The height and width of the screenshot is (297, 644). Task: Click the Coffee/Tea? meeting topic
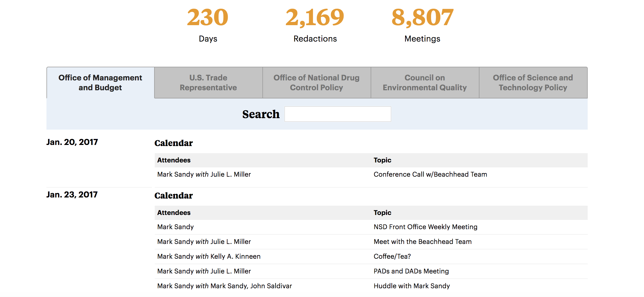(x=392, y=257)
